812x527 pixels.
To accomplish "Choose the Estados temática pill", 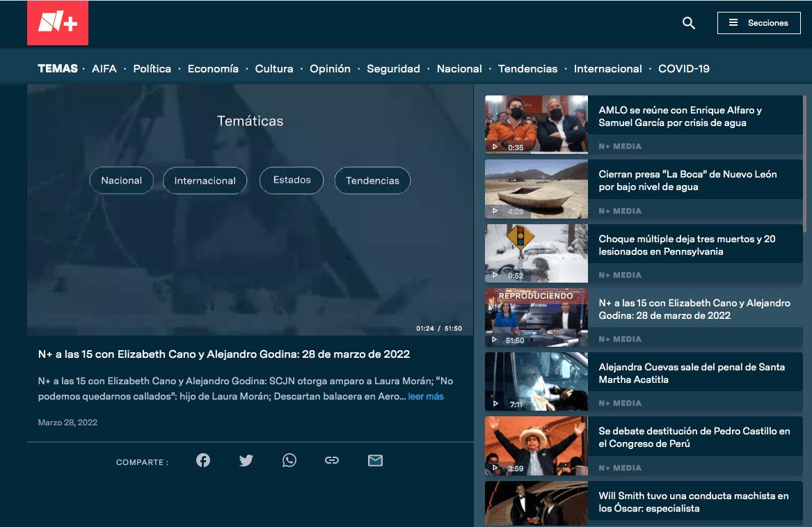I will pos(292,180).
